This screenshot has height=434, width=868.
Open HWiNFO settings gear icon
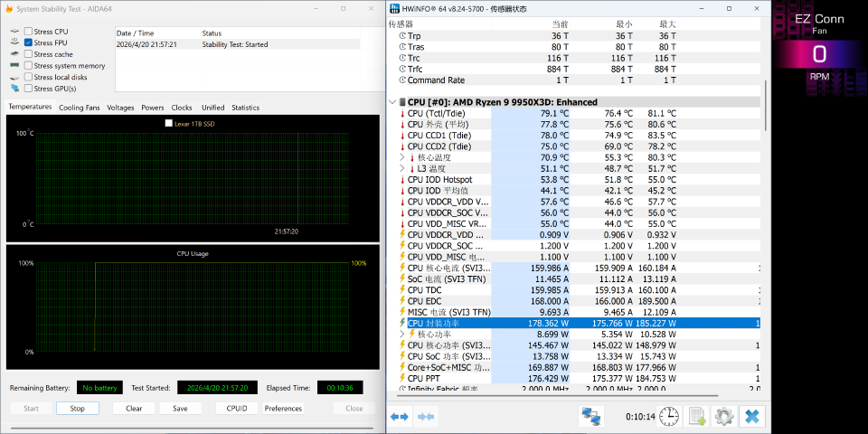(x=724, y=416)
